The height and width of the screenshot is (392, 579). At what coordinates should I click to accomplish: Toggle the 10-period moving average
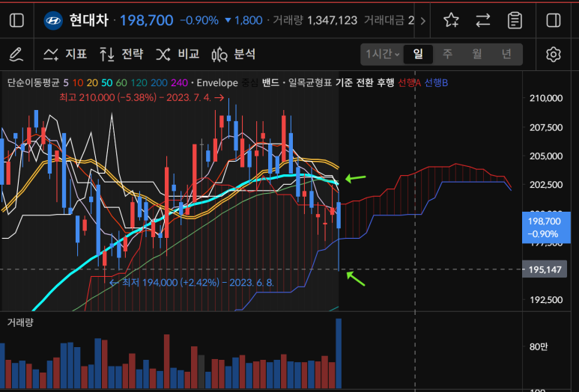tap(78, 82)
